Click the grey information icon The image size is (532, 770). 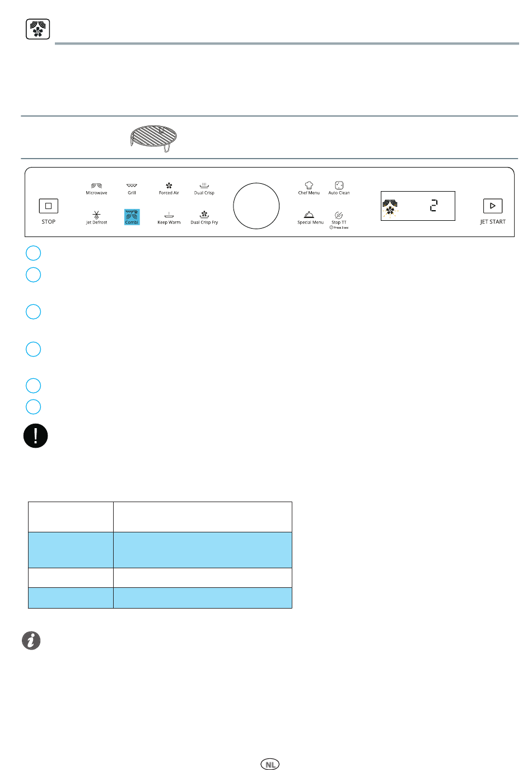coord(31,640)
